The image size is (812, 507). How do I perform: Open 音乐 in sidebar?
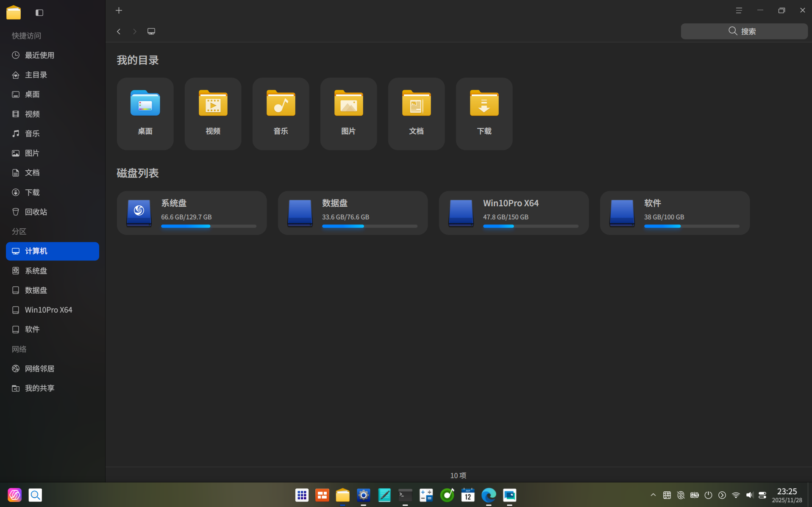[53, 133]
